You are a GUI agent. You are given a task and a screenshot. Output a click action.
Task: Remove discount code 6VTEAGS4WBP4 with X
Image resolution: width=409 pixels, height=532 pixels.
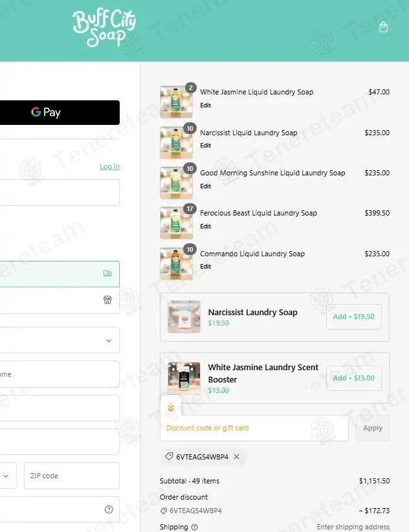pyautogui.click(x=236, y=457)
